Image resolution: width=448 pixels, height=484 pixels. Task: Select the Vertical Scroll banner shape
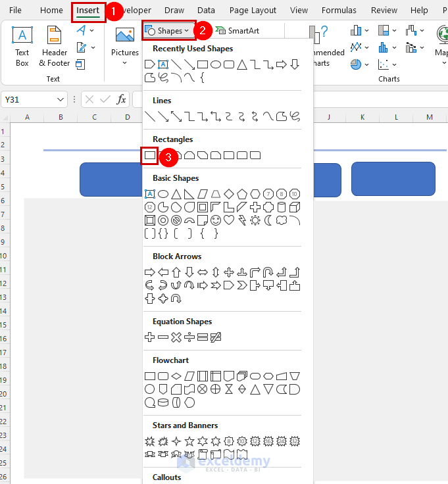(203, 454)
